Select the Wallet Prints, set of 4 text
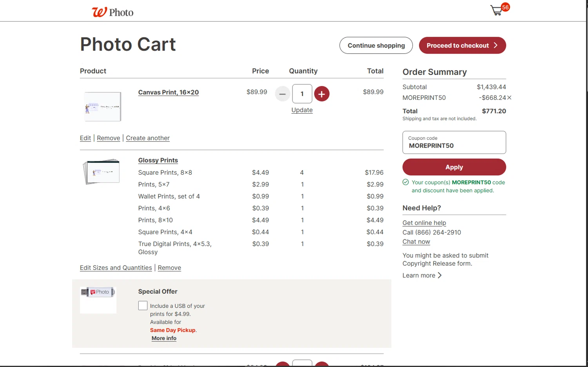588x367 pixels. 169,196
